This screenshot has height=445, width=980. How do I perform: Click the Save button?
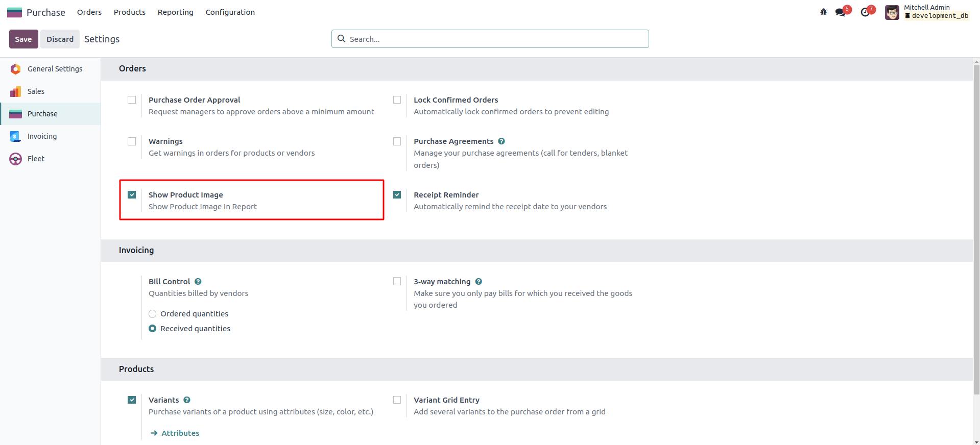pos(23,39)
